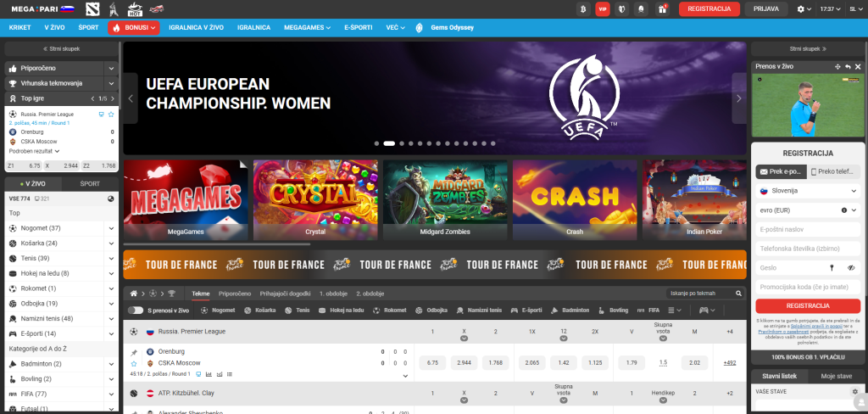Collapse left panel with Strni skupek

(61, 48)
